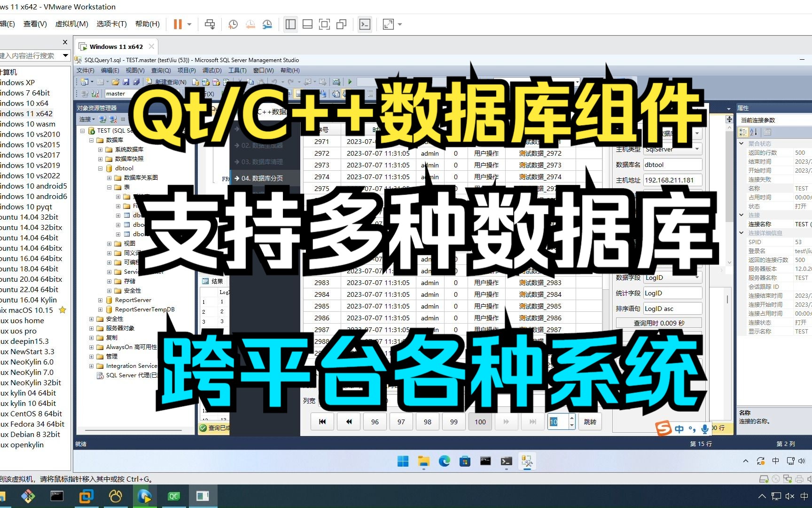Click the green start debugging arrow in SSMS toolbar
The image size is (812, 508).
[x=350, y=82]
